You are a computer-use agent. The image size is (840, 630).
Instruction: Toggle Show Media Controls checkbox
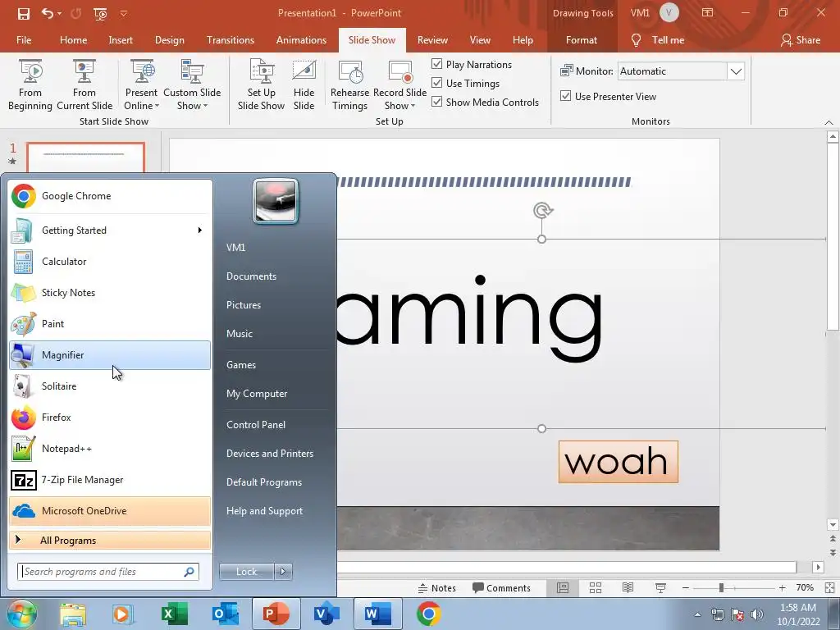[436, 102]
